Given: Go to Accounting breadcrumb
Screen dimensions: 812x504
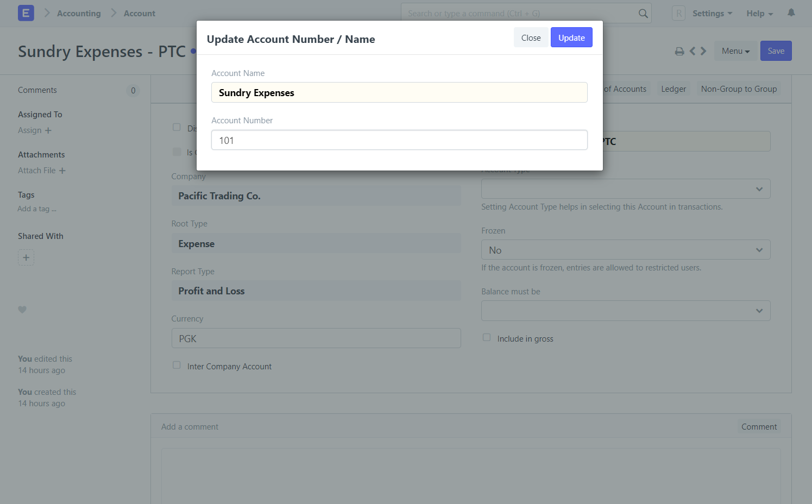Looking at the screenshot, I should click(79, 14).
